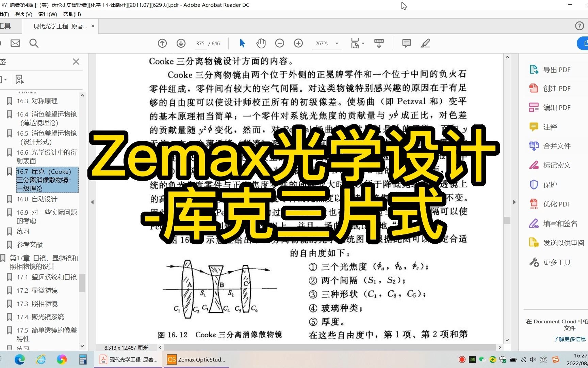Select bookmark 16.4 消色差望远物镜 (薄透镜理论)
Image resolution: width=588 pixels, height=368 pixels.
pos(47,118)
